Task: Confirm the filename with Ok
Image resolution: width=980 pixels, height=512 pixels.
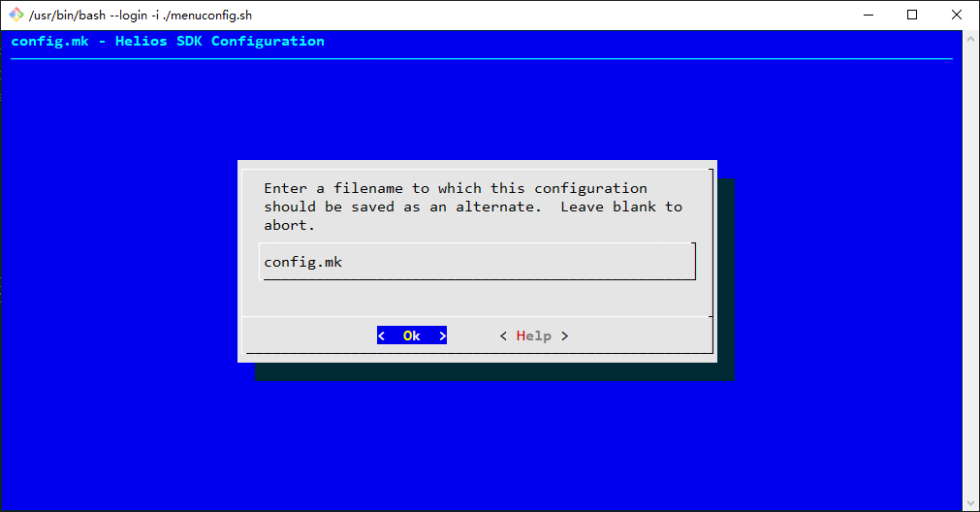Action: coord(412,336)
